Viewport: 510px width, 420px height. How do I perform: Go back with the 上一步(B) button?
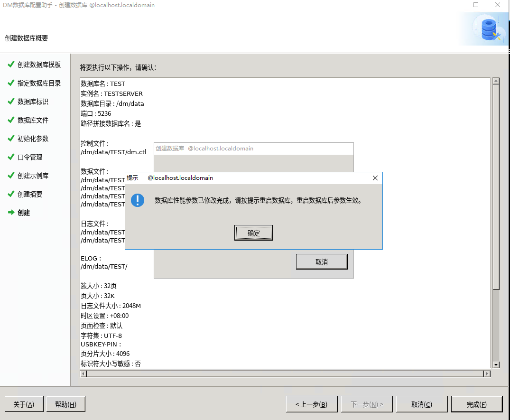(311, 404)
